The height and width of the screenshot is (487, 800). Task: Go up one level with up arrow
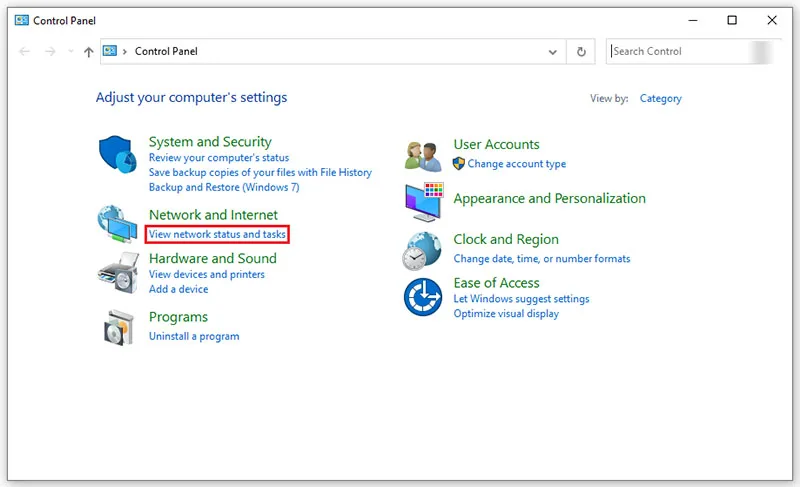pyautogui.click(x=89, y=52)
